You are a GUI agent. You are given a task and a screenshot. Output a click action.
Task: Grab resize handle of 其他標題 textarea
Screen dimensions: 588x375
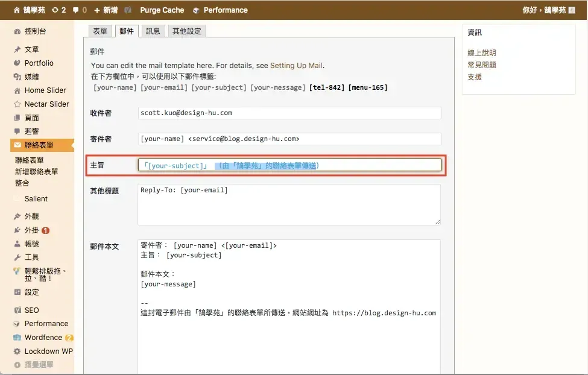tap(438, 222)
